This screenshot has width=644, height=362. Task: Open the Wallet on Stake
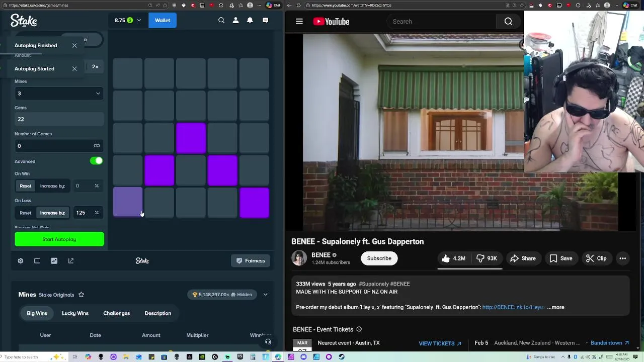163,21
